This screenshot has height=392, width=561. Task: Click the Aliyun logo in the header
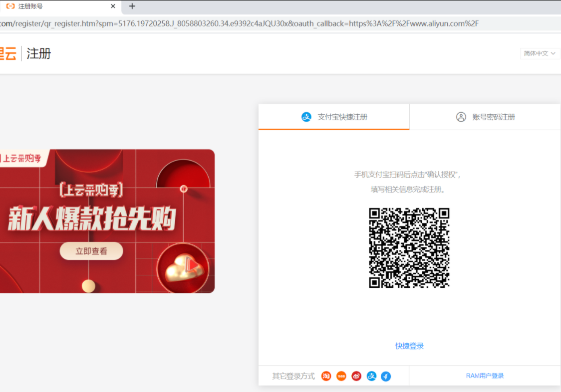coord(8,54)
